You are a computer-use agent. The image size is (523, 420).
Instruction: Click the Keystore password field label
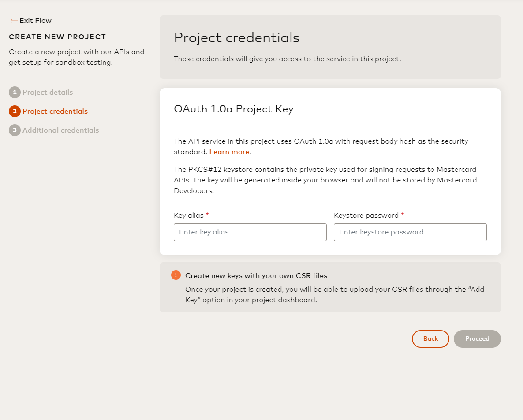[366, 216]
